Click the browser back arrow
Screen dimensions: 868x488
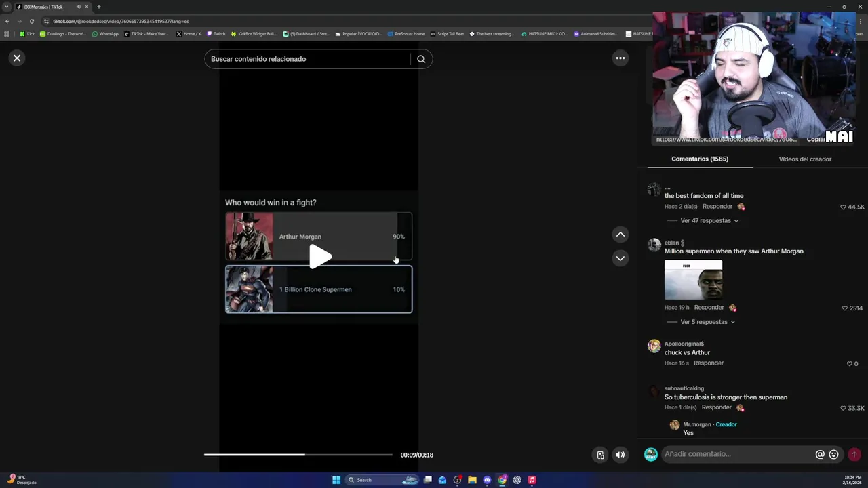click(x=7, y=21)
